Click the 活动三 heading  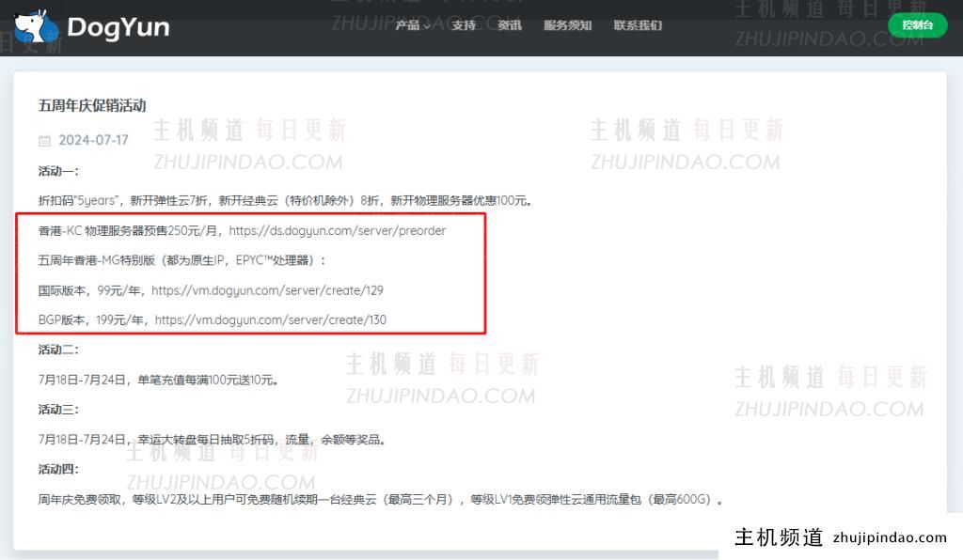click(x=58, y=409)
